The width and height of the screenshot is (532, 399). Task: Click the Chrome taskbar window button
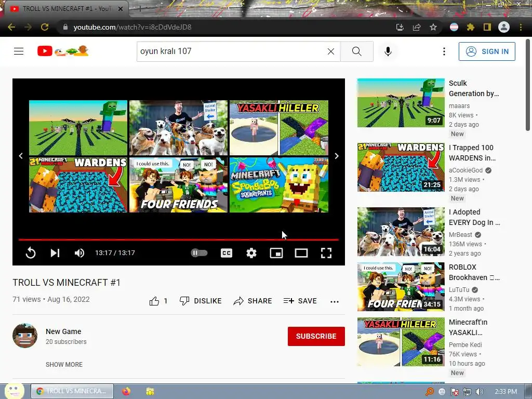point(72,391)
